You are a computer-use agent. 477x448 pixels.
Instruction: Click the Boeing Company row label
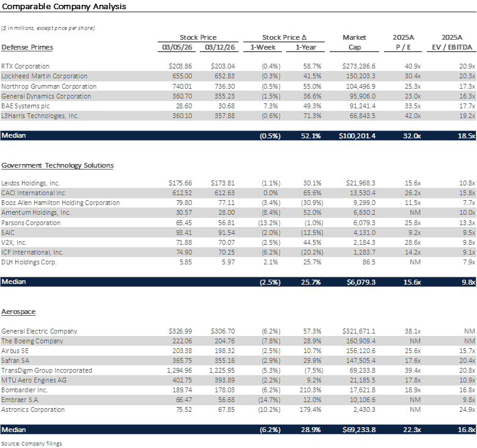click(x=32, y=341)
